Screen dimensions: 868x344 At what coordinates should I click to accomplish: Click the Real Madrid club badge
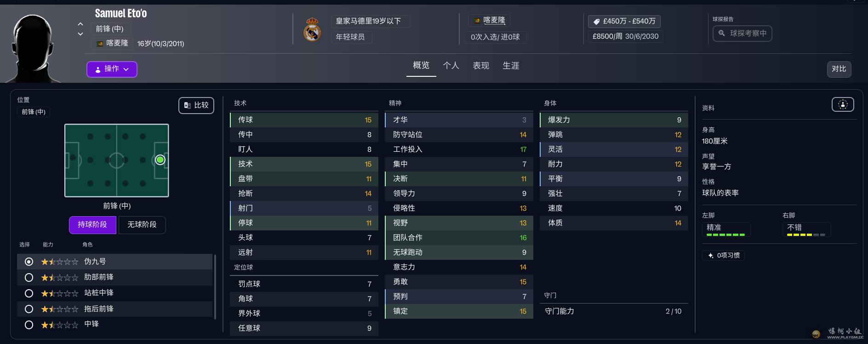tap(312, 29)
